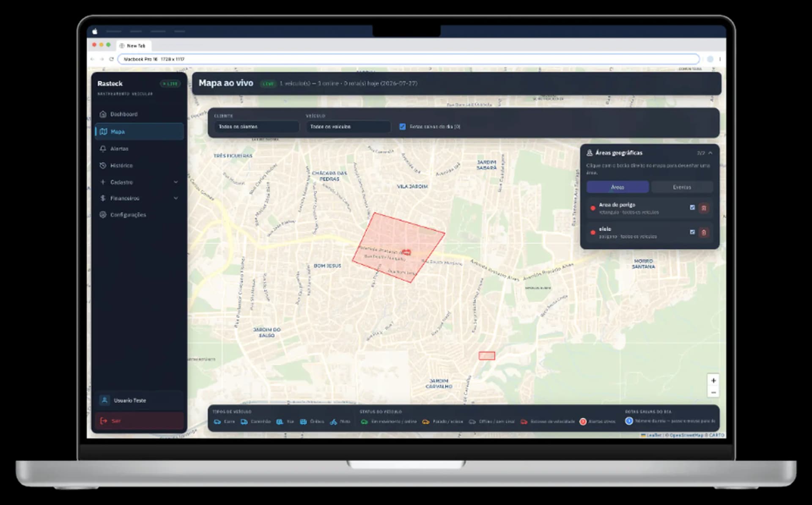The width and height of the screenshot is (812, 505).
Task: Switch to the Eventos tab
Action: (x=682, y=187)
